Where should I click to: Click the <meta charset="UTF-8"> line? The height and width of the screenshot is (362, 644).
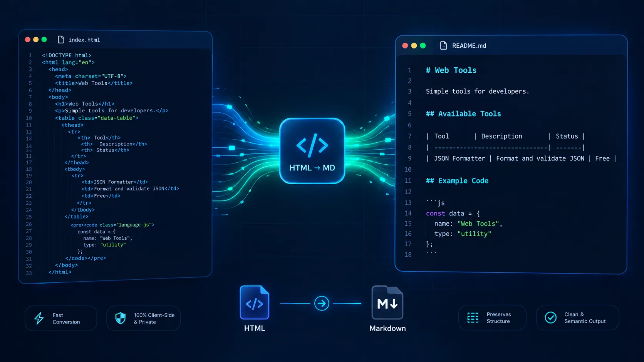91,76
